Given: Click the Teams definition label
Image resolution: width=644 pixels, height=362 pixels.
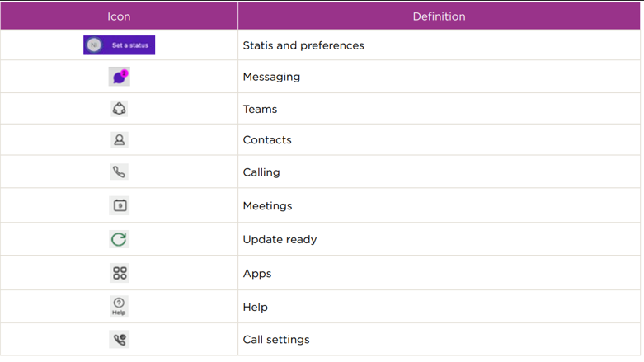Looking at the screenshot, I should pos(260,109).
